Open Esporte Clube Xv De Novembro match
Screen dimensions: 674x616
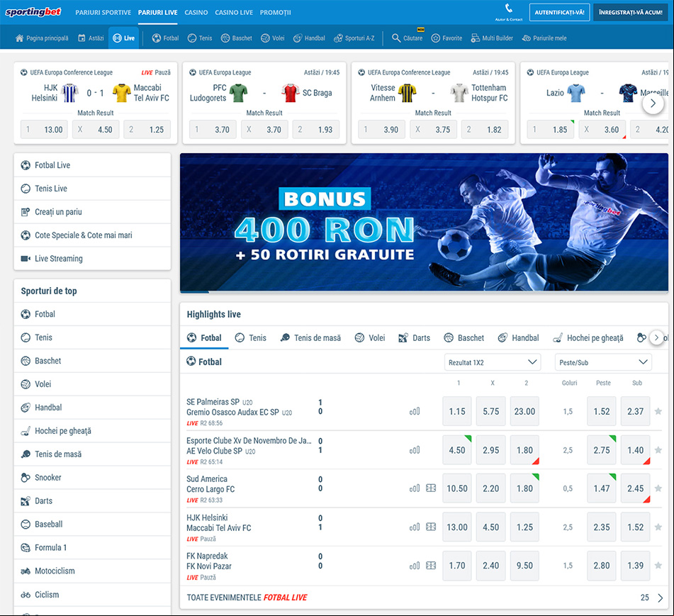point(249,441)
